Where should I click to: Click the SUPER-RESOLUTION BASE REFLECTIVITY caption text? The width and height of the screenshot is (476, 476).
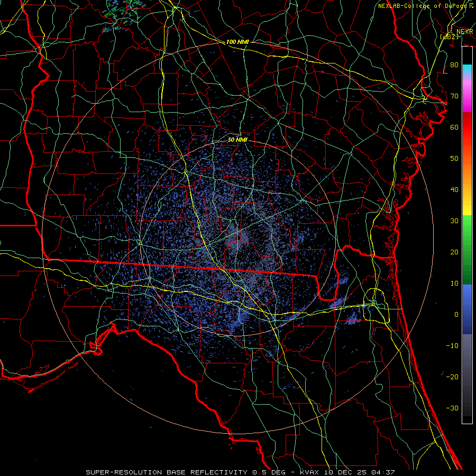click(x=167, y=472)
